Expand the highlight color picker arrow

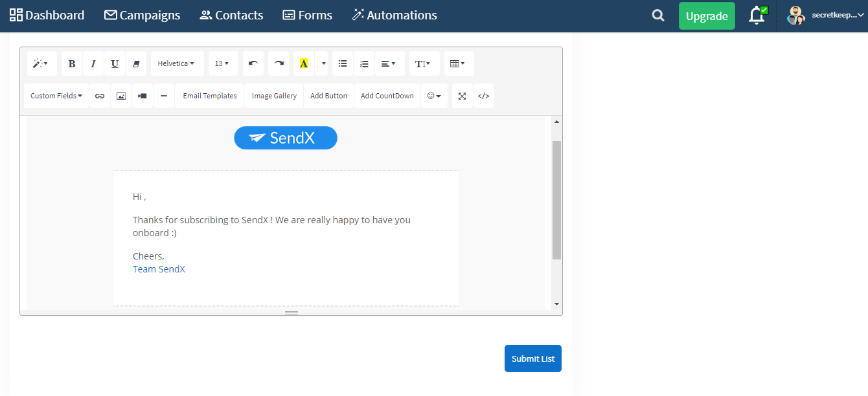(321, 63)
